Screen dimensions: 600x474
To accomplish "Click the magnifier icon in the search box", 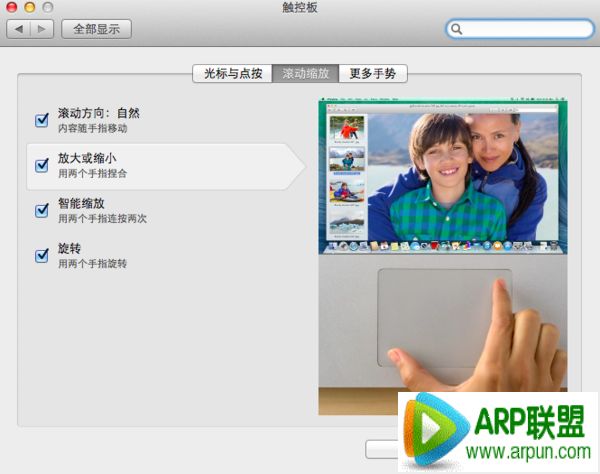I will (456, 29).
